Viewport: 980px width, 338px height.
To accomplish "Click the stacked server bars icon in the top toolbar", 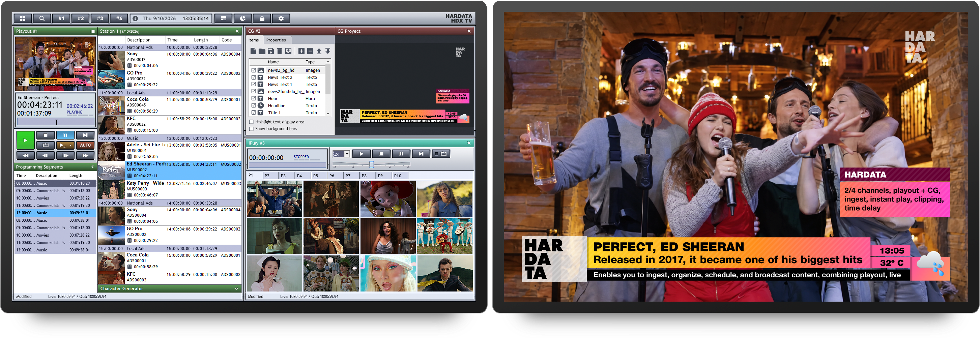I will (x=223, y=18).
